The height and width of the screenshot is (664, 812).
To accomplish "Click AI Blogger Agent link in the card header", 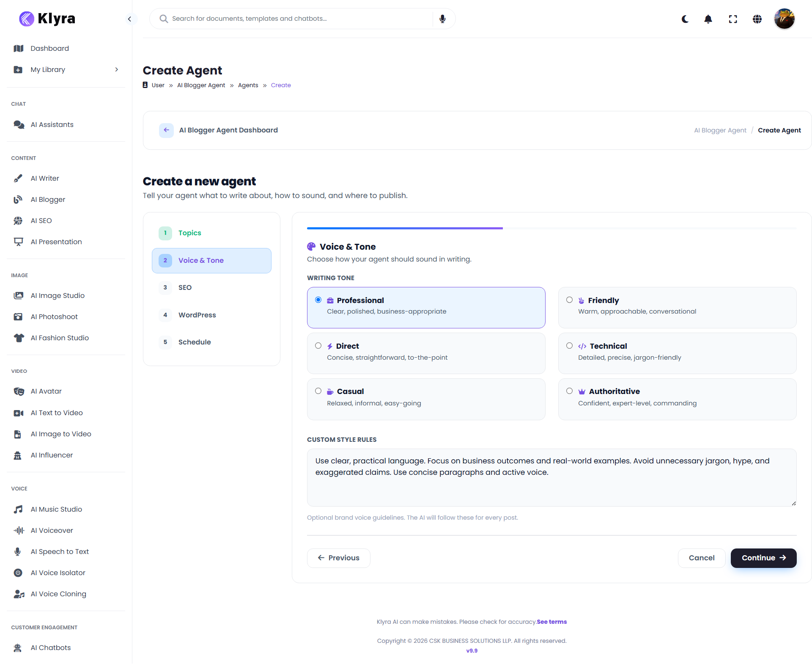I will pyautogui.click(x=720, y=130).
